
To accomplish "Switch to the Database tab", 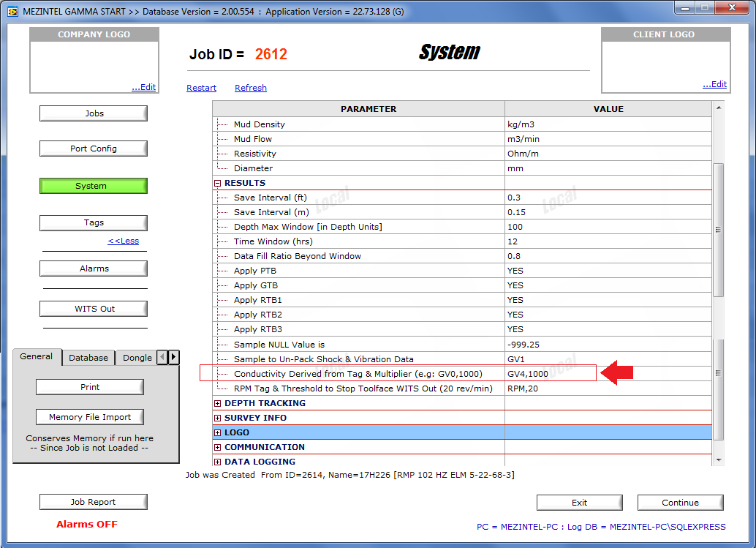I will click(x=88, y=358).
